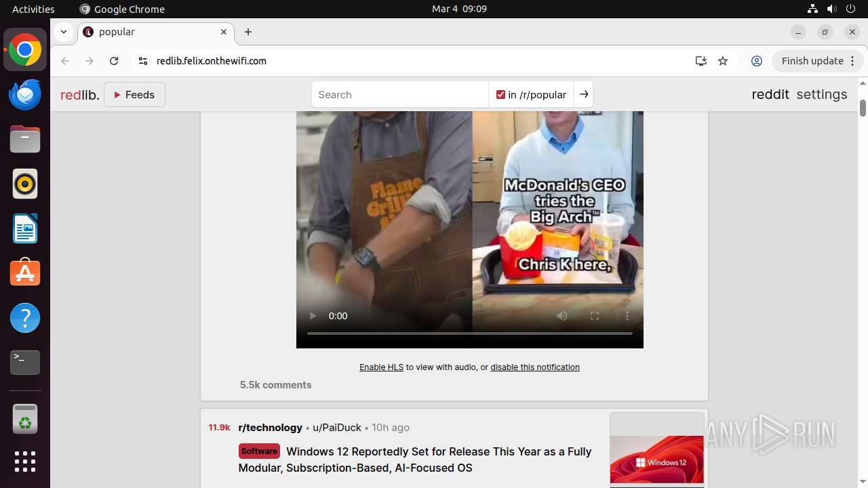868x488 pixels.
Task: Go back to previous page
Action: [x=65, y=61]
